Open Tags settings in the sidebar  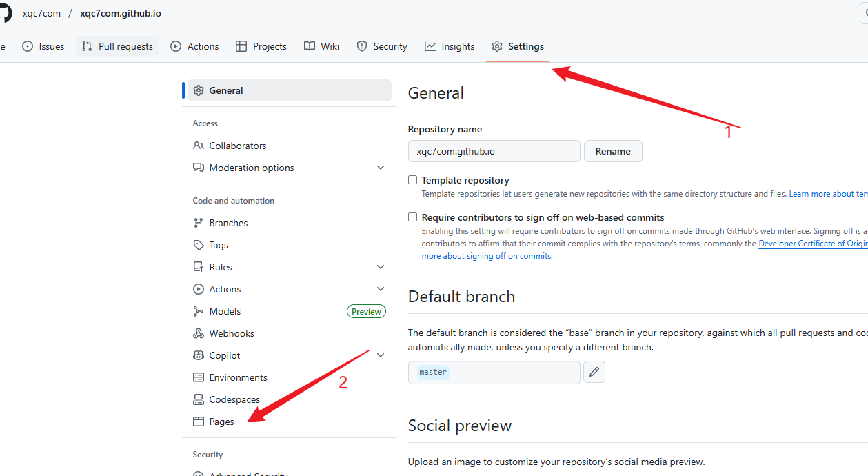tap(219, 245)
